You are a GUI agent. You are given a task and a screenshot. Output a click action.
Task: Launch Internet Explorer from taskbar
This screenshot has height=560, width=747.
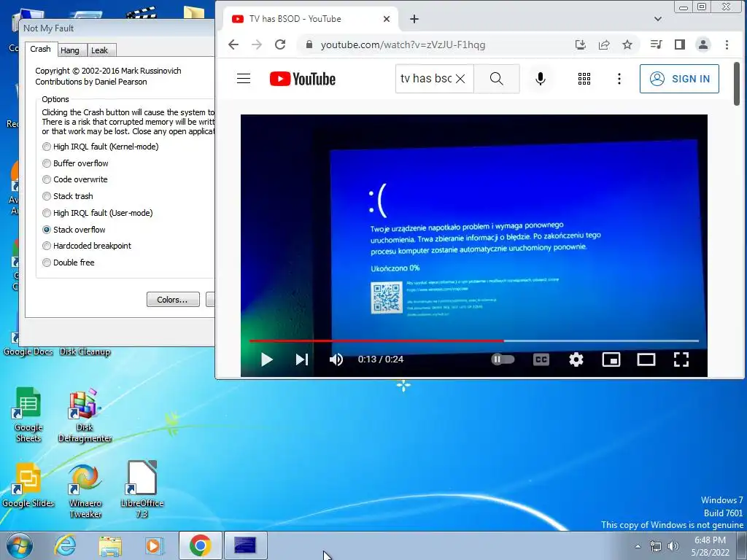click(65, 545)
